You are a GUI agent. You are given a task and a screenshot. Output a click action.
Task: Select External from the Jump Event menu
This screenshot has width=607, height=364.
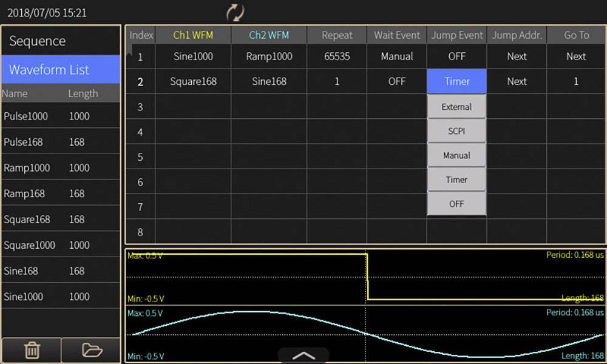pos(456,106)
